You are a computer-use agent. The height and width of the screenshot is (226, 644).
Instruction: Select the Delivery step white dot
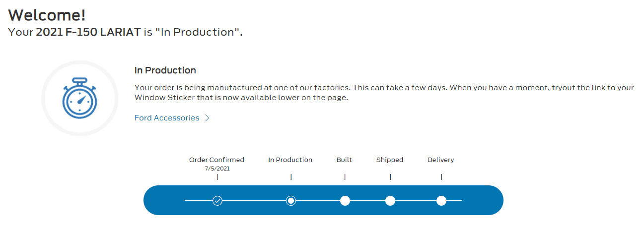point(441,201)
